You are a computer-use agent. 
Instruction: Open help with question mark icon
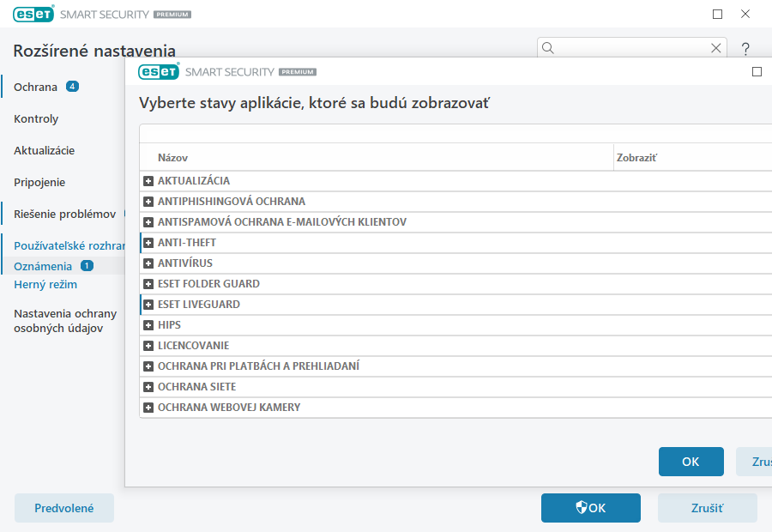(745, 49)
